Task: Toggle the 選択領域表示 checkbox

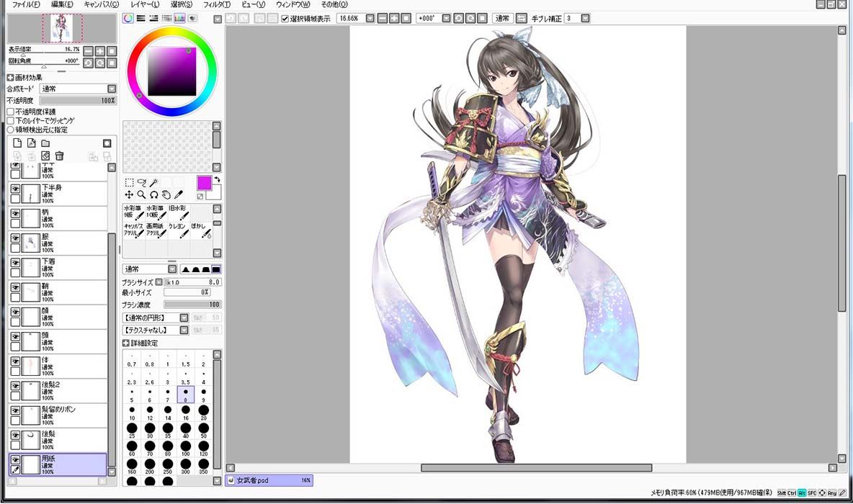Action: [x=285, y=19]
